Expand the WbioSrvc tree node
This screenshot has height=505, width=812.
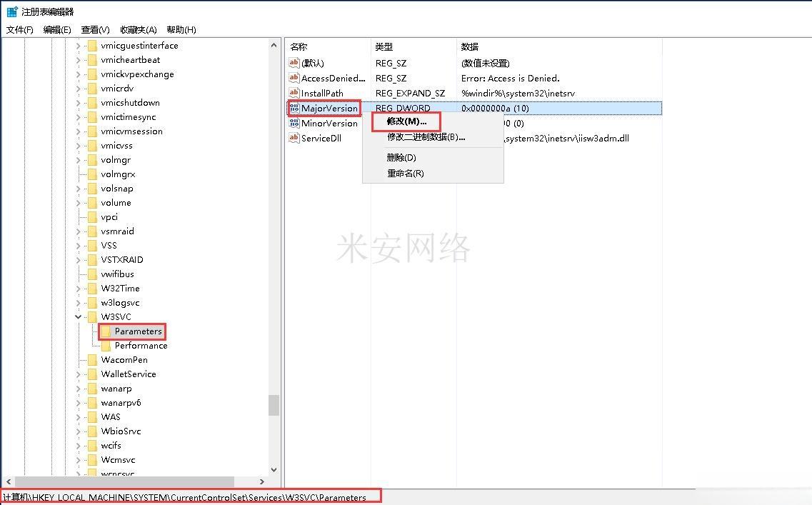pyautogui.click(x=78, y=431)
